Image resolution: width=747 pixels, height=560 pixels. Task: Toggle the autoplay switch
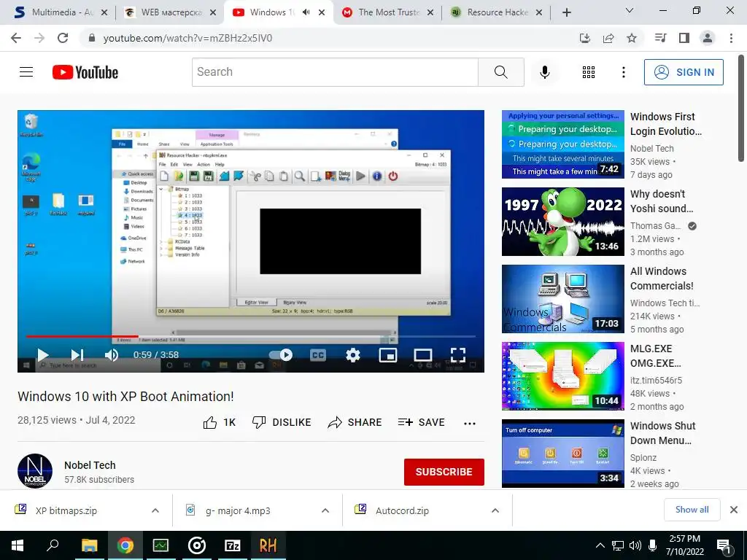pos(281,355)
